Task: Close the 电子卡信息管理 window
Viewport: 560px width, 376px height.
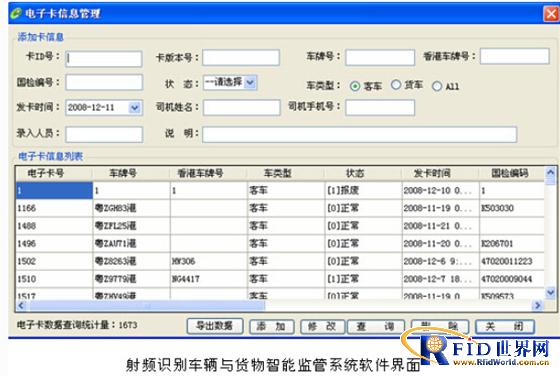Action: coord(551,14)
